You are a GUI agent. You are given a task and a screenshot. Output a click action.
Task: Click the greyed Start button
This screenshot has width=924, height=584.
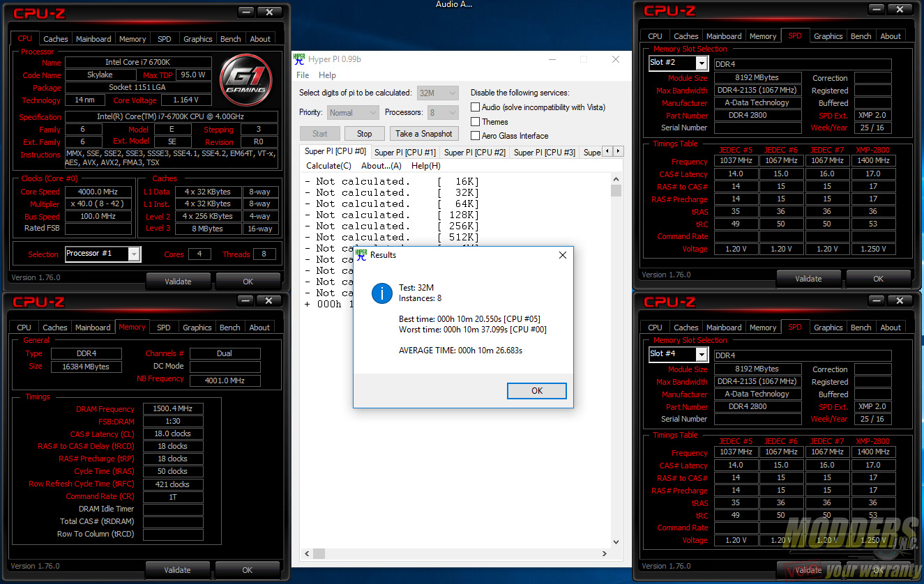320,134
